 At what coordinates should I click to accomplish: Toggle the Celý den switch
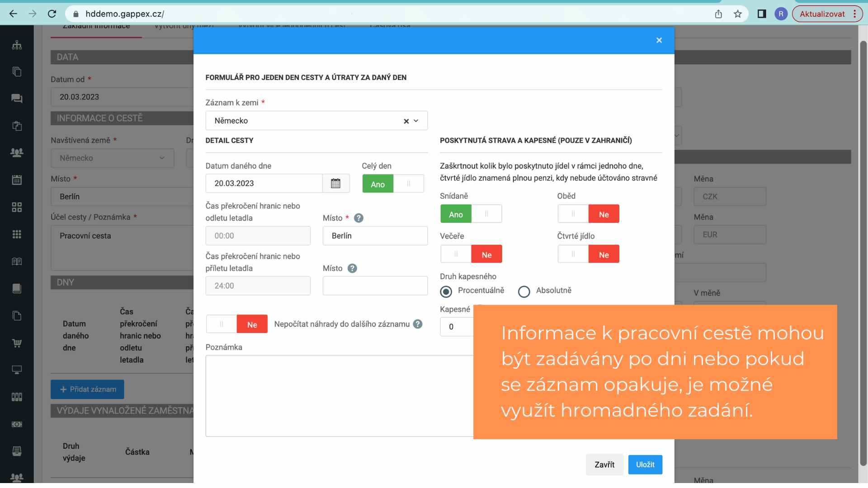coord(393,184)
